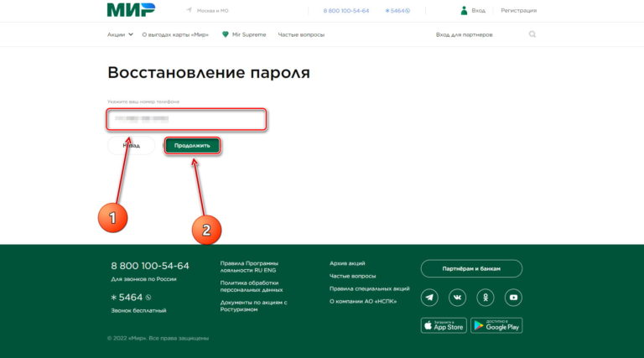Click the Назад button

pos(131,145)
